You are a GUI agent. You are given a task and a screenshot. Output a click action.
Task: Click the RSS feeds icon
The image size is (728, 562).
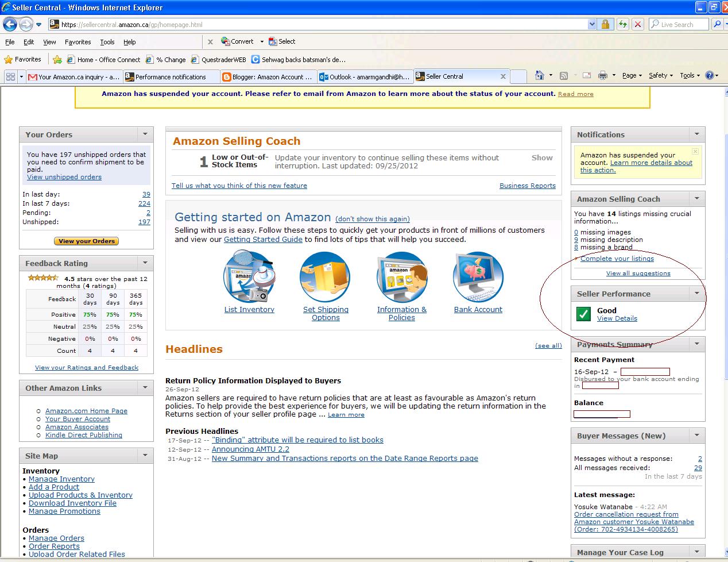564,75
